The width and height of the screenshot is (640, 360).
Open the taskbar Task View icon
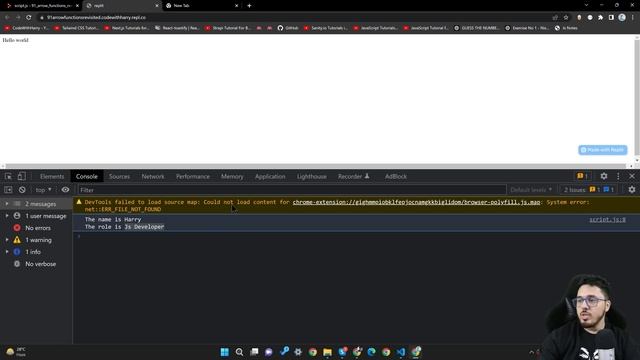[254, 352]
